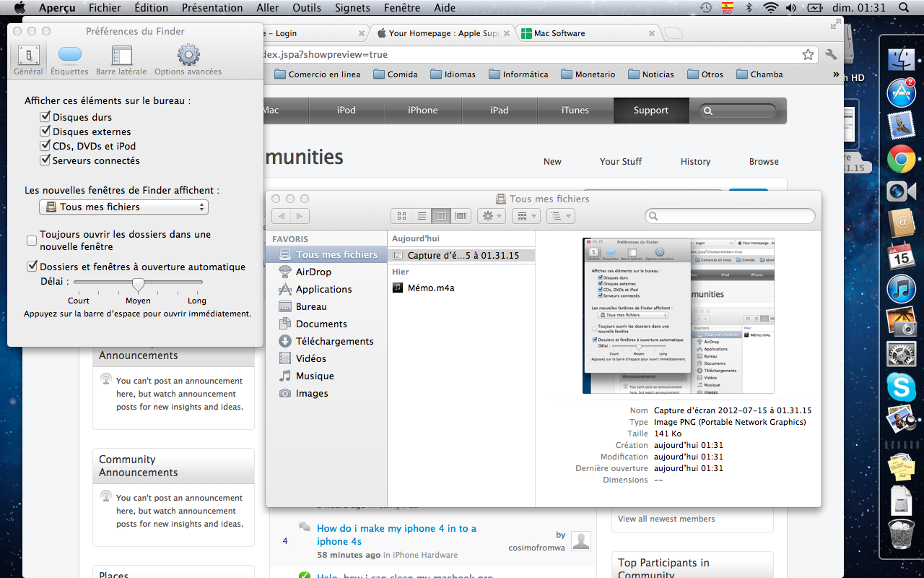Expand the Noticias bookmarks folder
The image size is (924, 578).
click(x=650, y=74)
